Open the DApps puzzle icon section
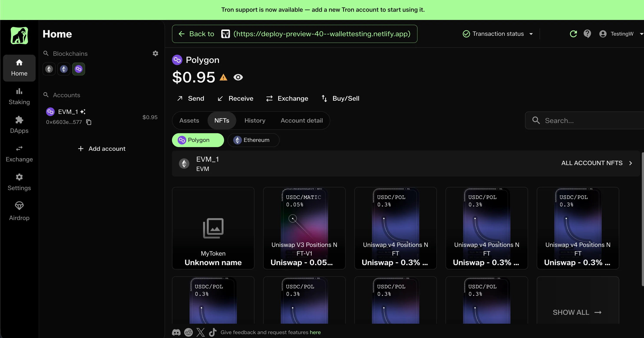The width and height of the screenshot is (644, 338). (19, 125)
